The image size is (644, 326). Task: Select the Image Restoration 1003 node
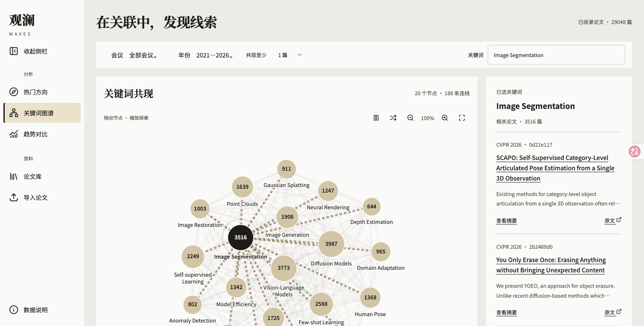[200, 209]
